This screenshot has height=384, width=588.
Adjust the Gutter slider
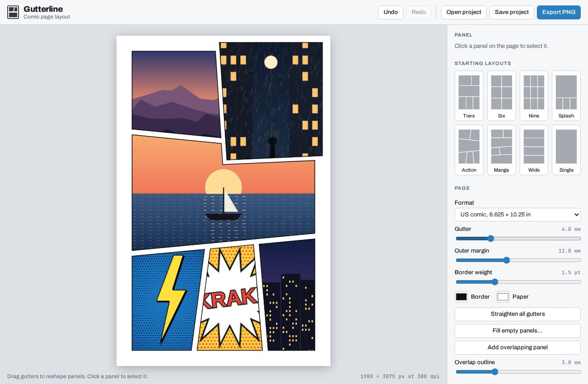point(518,239)
